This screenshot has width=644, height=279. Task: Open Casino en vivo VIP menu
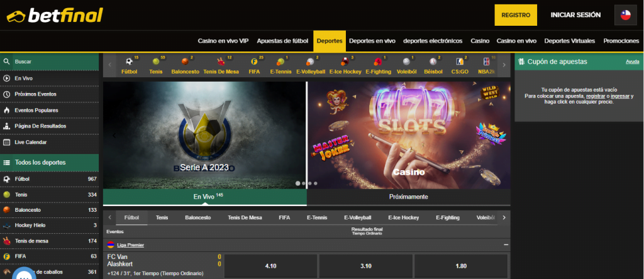coord(223,41)
